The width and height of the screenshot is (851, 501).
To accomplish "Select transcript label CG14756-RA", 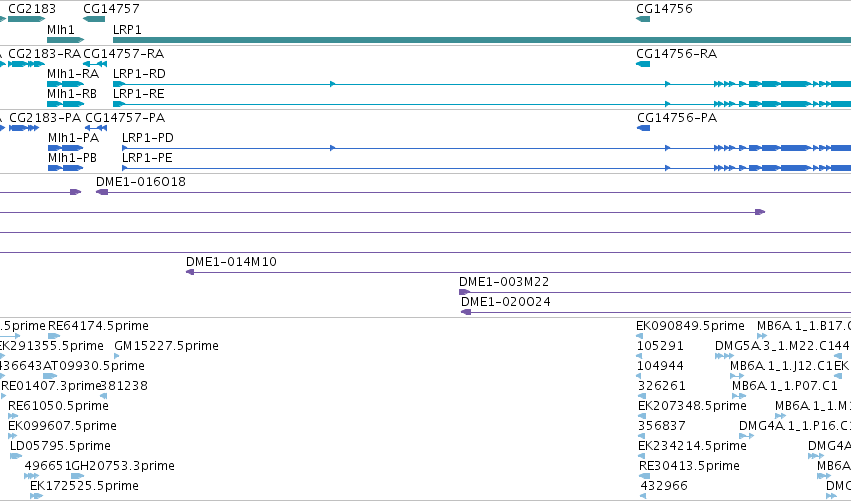I will (676, 54).
